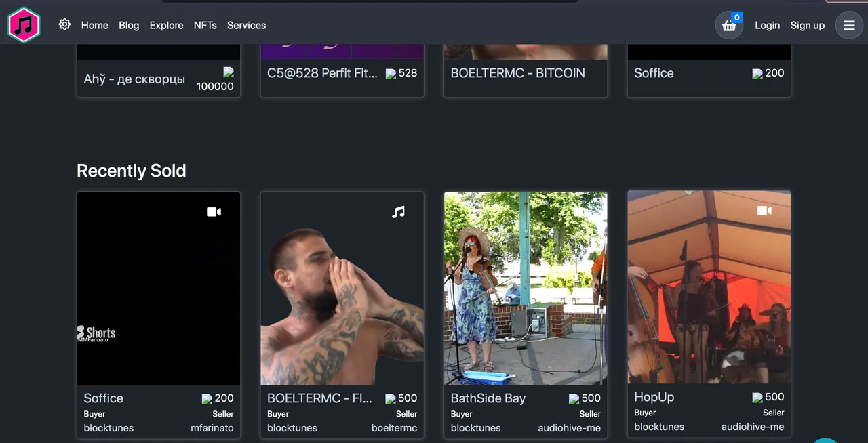Click the video camera icon on Soffice card
The width and height of the screenshot is (868, 443).
214,212
